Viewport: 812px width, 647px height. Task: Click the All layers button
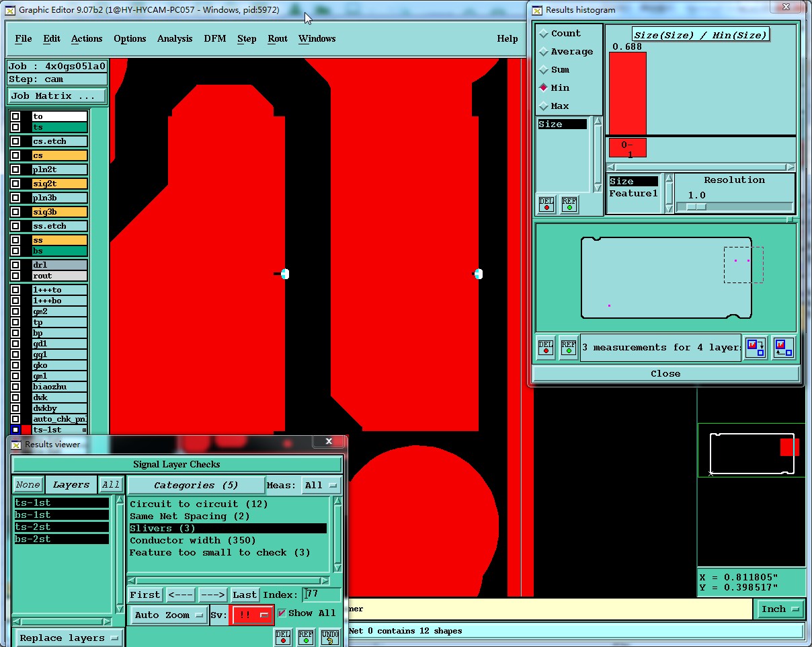111,484
